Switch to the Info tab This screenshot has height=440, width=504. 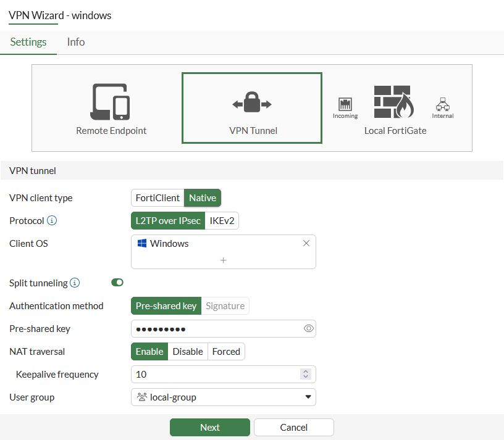[76, 42]
